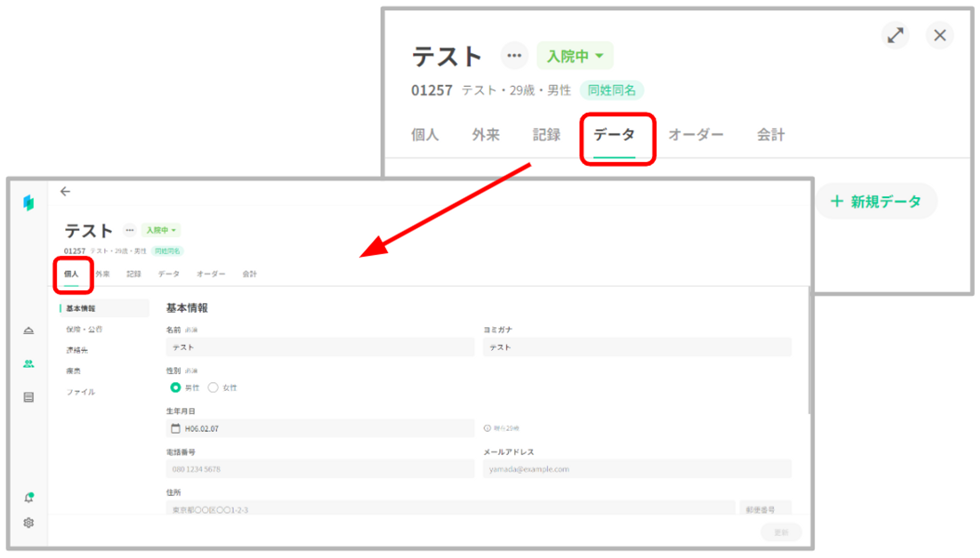Select the 女性 radio button
This screenshot has height=558, width=980.
click(213, 388)
